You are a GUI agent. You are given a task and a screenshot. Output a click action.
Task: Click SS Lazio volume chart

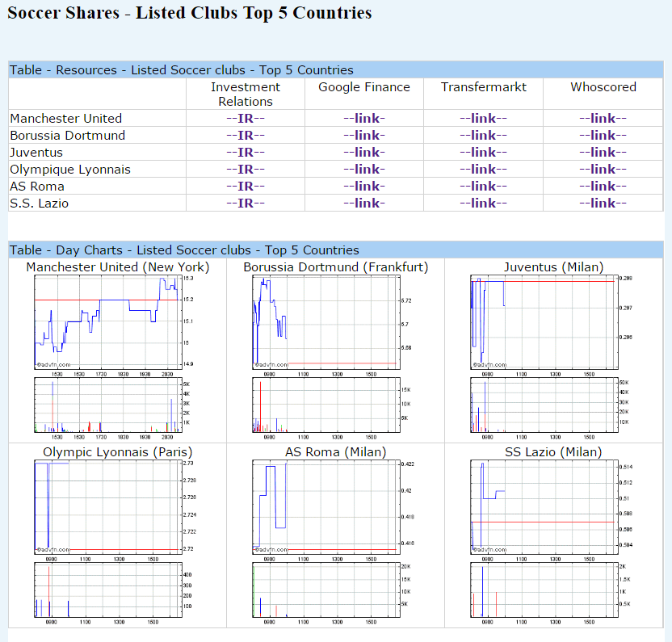[x=544, y=590]
